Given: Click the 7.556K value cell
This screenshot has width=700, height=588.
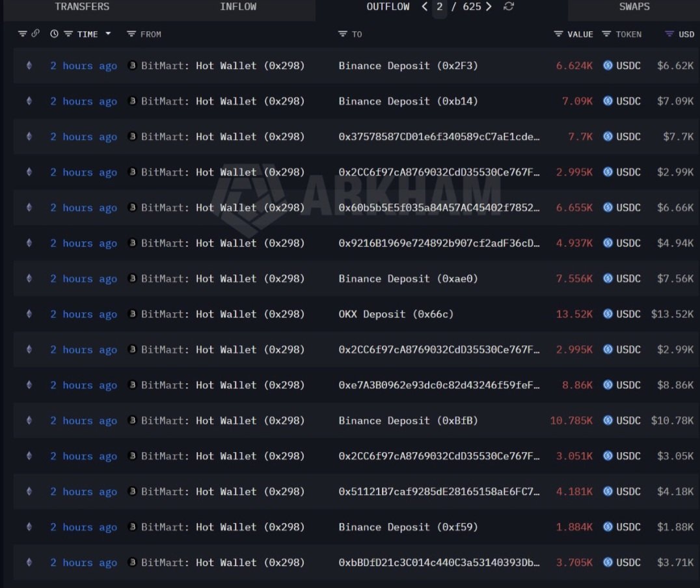Looking at the screenshot, I should (574, 278).
